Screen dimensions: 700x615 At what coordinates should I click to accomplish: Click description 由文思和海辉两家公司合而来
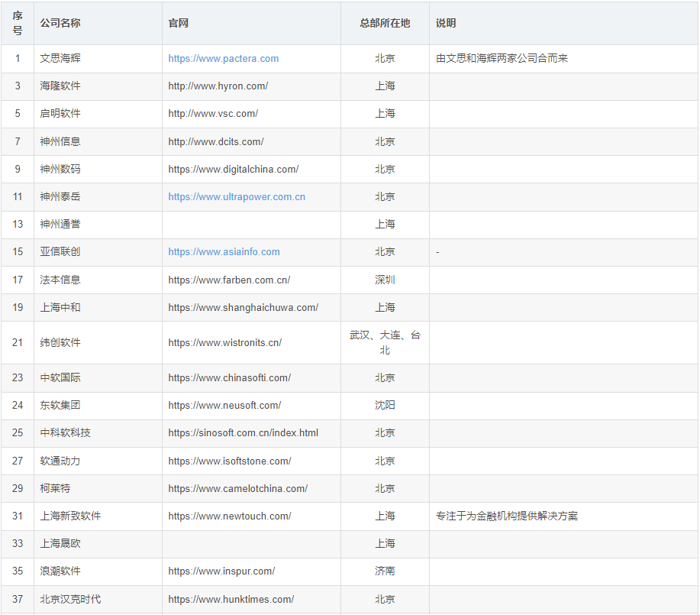coord(502,59)
